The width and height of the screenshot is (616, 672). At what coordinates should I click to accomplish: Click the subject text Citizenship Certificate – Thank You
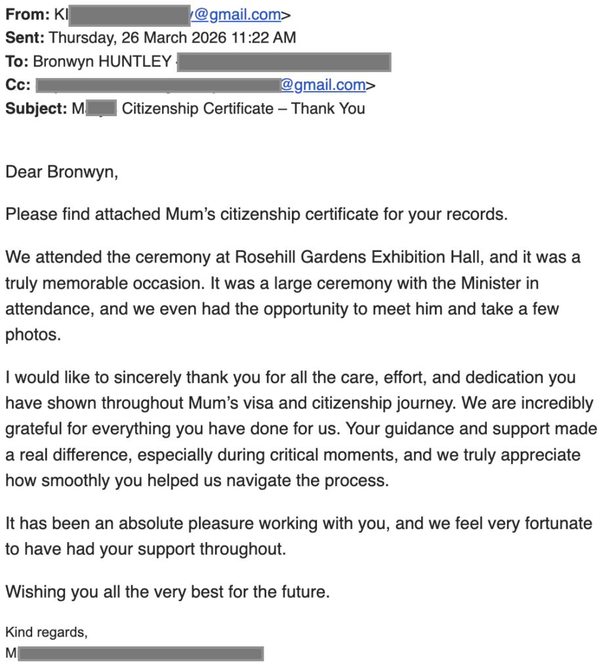pos(243,108)
